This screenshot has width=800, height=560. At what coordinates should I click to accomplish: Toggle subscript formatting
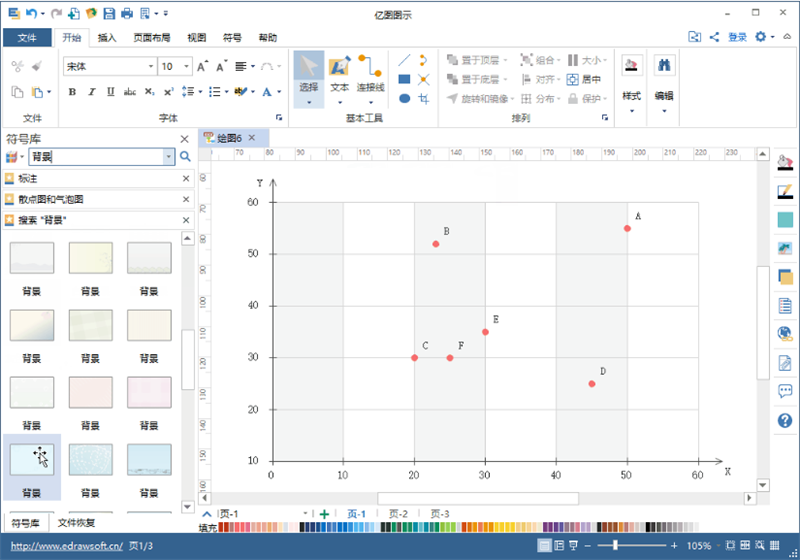149,92
